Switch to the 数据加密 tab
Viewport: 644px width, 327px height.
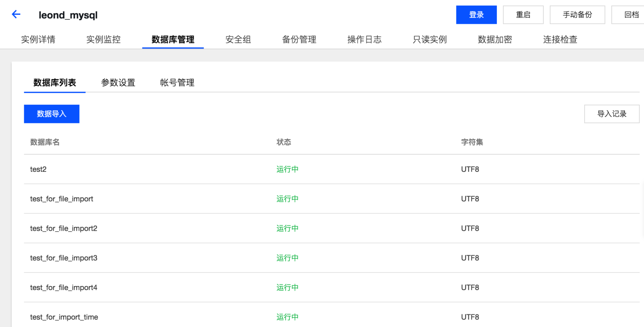(x=495, y=39)
